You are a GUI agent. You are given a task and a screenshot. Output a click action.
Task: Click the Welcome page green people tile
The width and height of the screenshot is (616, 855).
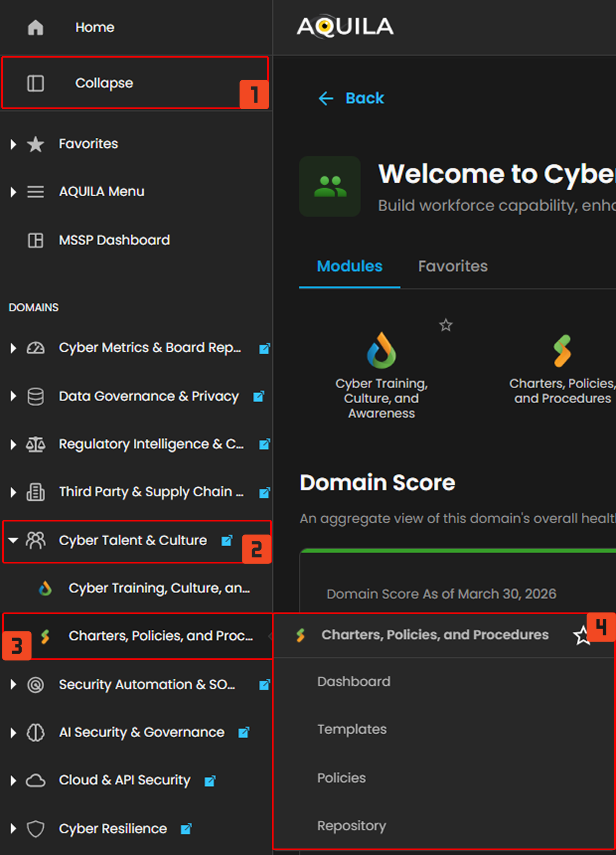click(x=330, y=187)
